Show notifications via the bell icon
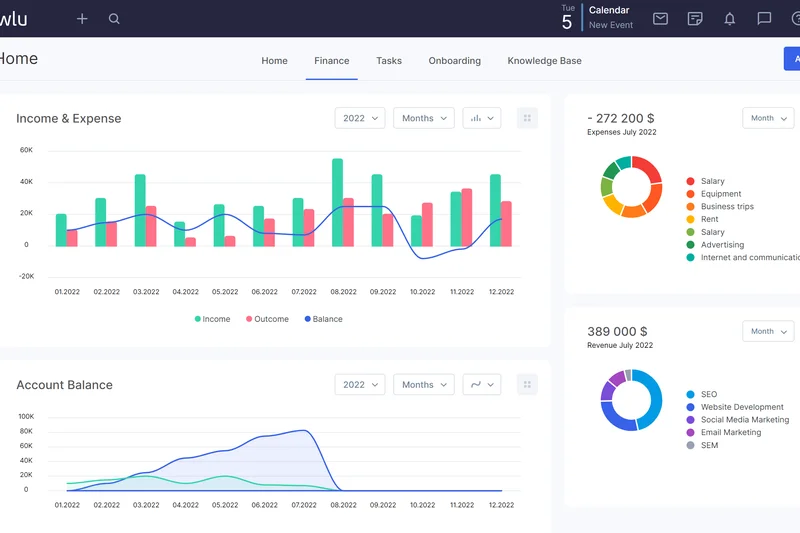The height and width of the screenshot is (533, 800). coord(730,19)
